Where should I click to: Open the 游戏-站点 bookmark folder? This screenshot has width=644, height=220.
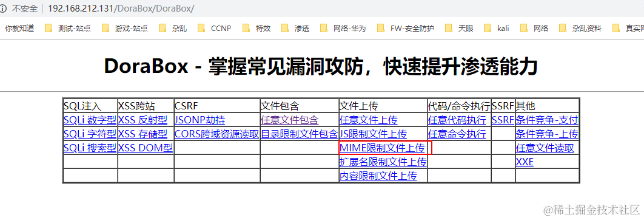[125, 28]
